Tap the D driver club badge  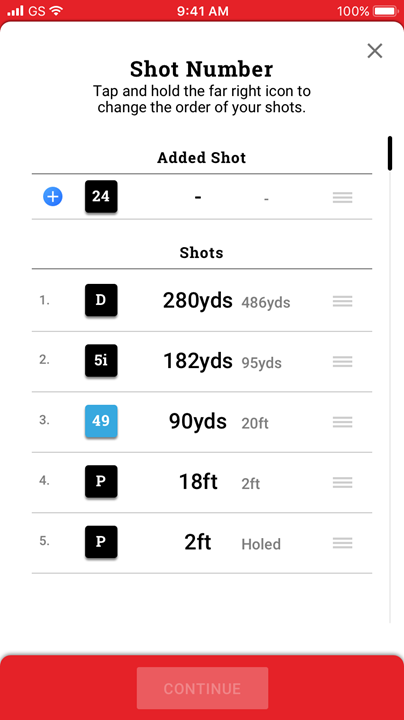point(101,300)
